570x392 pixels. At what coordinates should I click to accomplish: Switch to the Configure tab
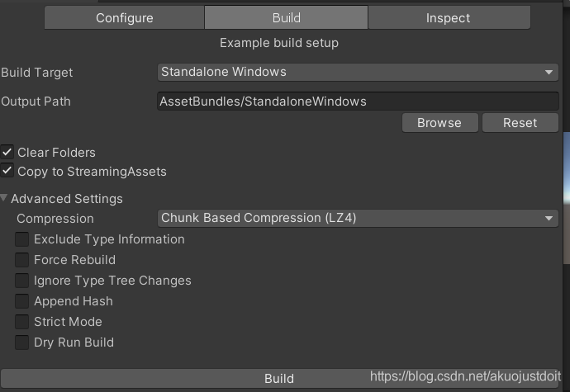click(124, 17)
